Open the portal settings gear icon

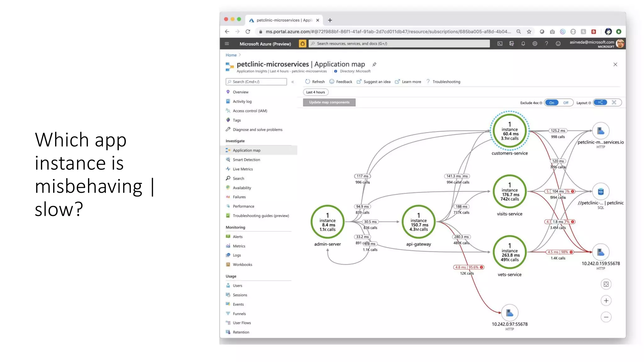click(x=535, y=44)
